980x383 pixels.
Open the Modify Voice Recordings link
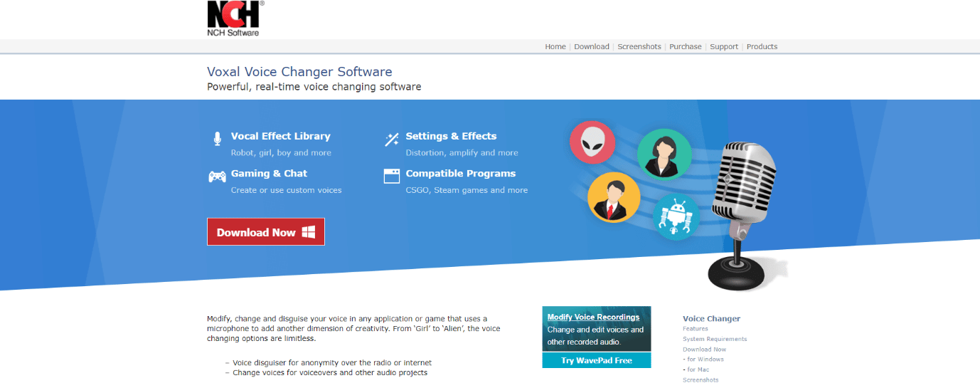(593, 318)
